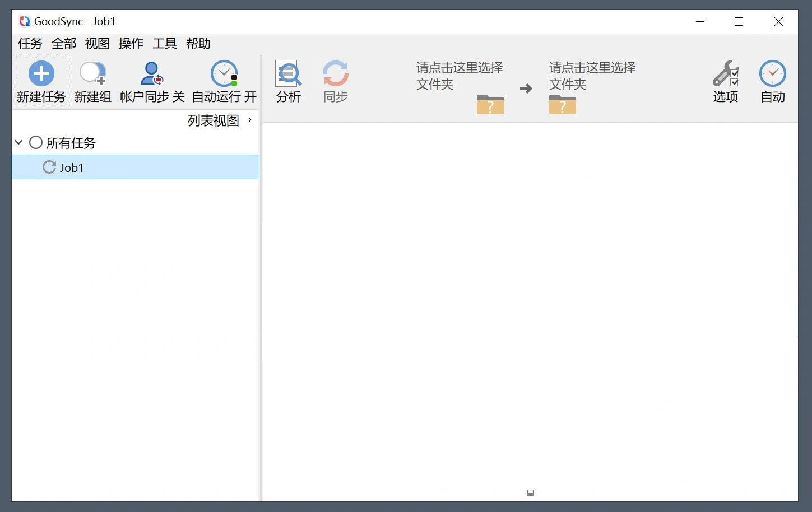Click the 同步 (Sync) arrows icon
The height and width of the screenshot is (512, 812).
(x=336, y=73)
